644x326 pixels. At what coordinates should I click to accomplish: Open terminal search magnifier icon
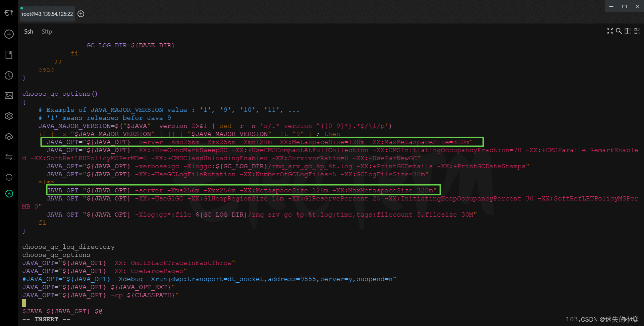[619, 31]
